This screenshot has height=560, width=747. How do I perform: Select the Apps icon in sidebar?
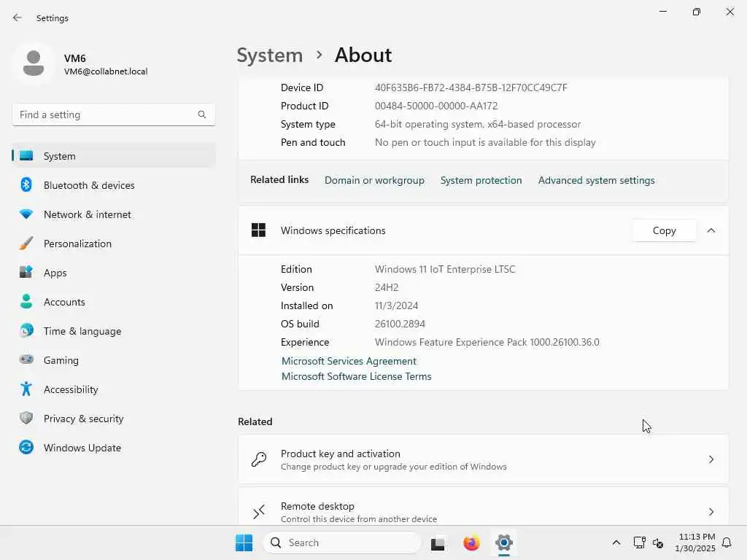click(x=26, y=273)
